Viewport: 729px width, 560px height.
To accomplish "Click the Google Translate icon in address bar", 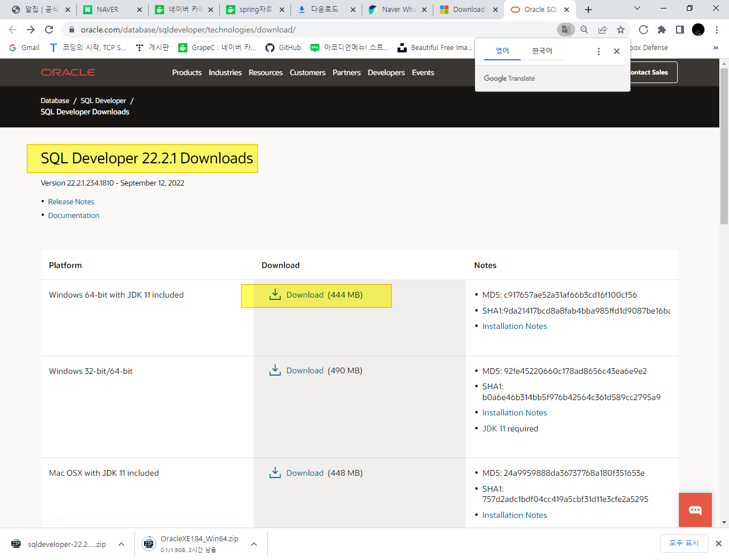I will coord(566,30).
